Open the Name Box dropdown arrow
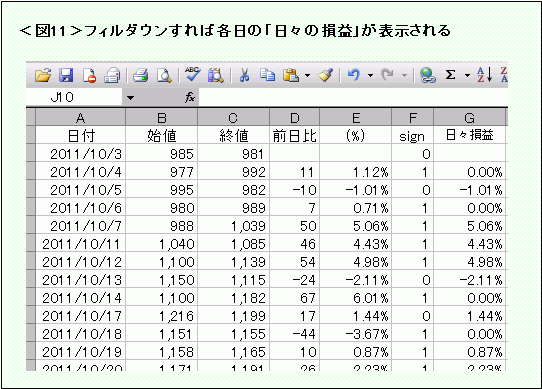The width and height of the screenshot is (542, 389). point(130,98)
